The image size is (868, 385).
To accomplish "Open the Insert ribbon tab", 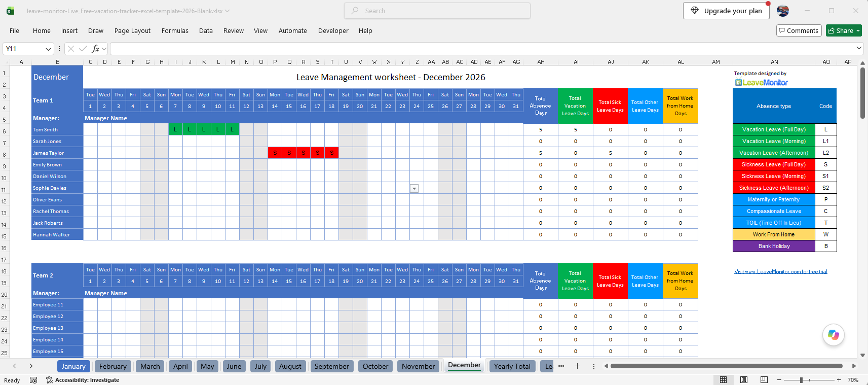I will 69,31.
